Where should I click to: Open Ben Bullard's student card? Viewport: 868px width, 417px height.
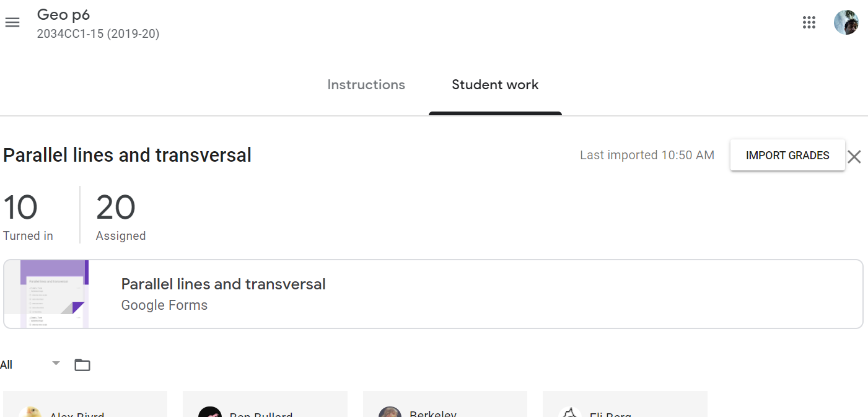[x=265, y=404]
